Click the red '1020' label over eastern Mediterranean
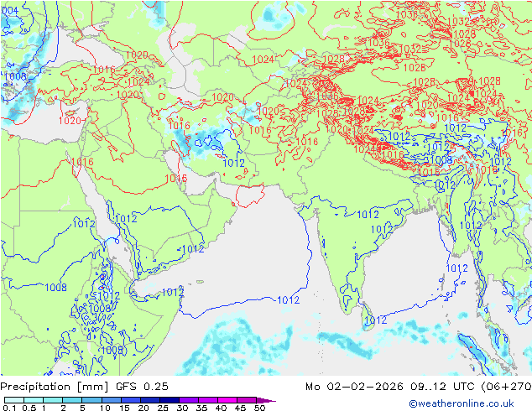 [x=70, y=121]
